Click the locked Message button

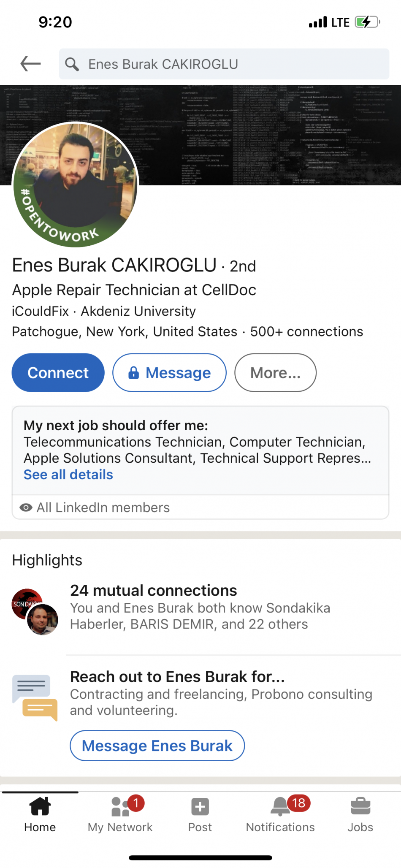(x=169, y=373)
